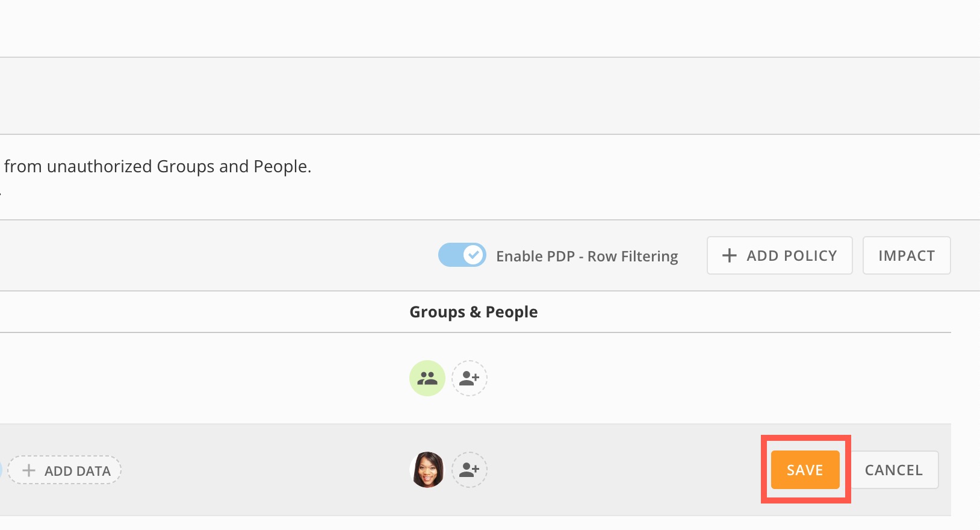Click the Enable PDP - Row Filtering label
The width and height of the screenshot is (980, 530).
click(x=587, y=256)
